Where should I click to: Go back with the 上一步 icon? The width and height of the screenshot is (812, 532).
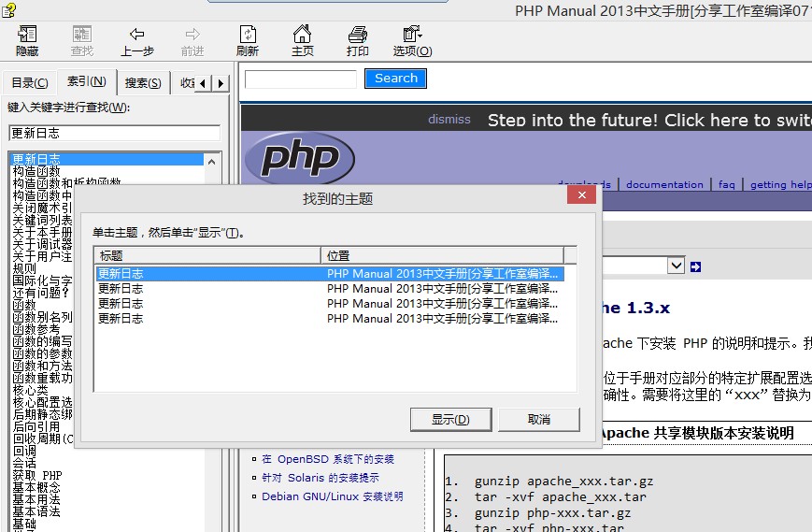(x=137, y=41)
